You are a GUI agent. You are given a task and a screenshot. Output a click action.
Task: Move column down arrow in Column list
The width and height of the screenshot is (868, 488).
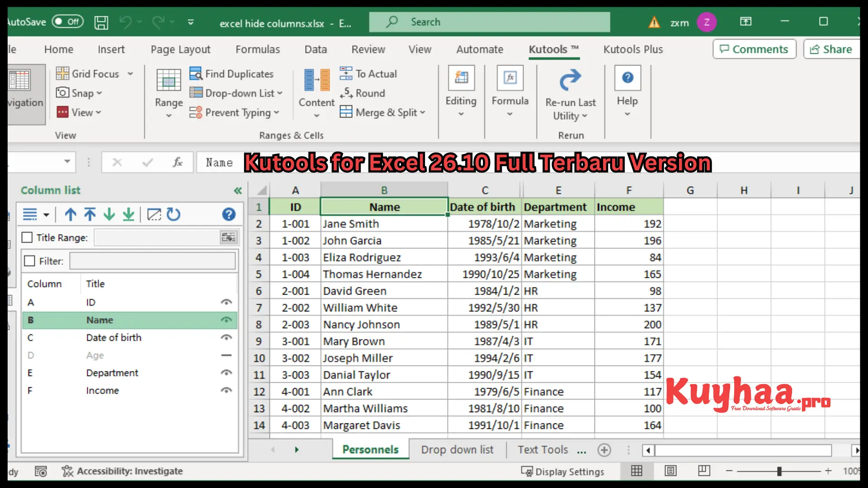click(x=109, y=214)
